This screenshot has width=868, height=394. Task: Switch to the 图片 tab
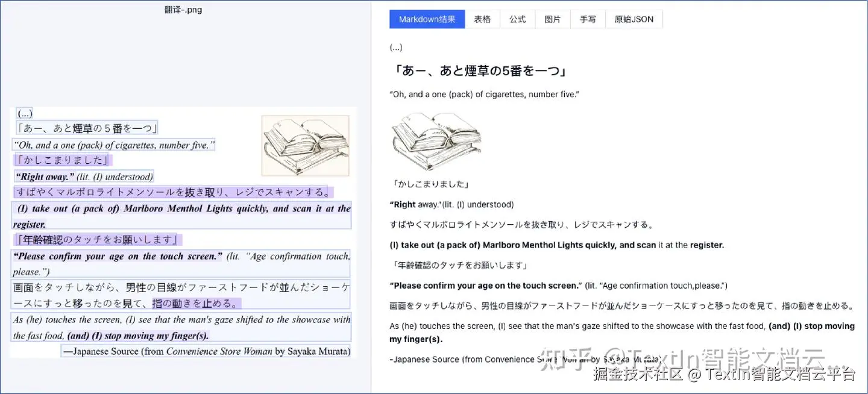(553, 19)
